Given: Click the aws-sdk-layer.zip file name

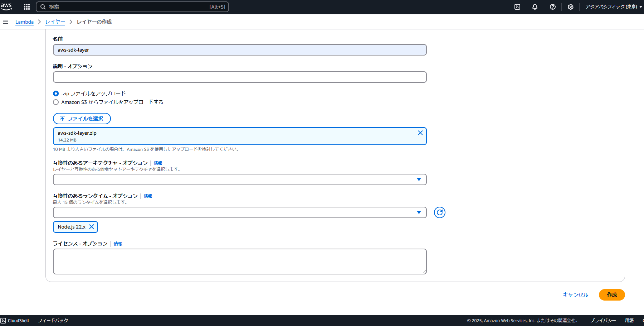Looking at the screenshot, I should [x=77, y=133].
